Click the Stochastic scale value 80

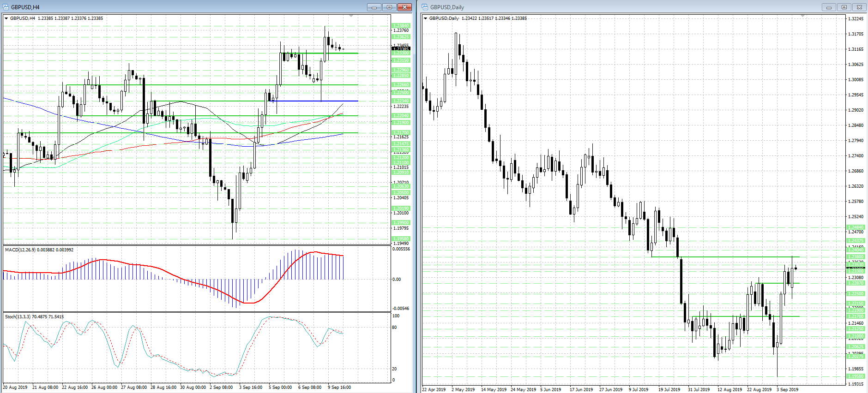pos(394,327)
